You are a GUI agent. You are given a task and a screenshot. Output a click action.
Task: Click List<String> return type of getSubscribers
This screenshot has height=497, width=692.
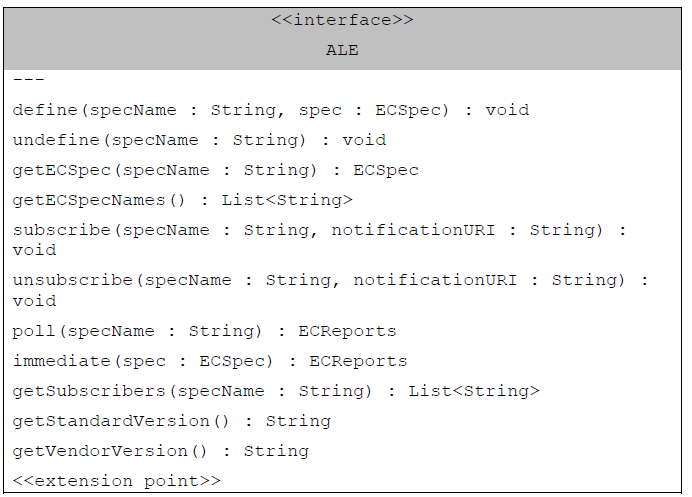(x=474, y=391)
